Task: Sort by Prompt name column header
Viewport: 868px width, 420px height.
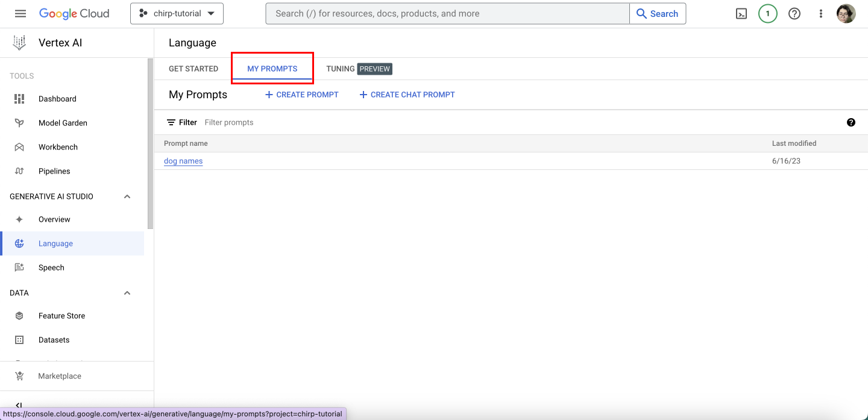Action: [186, 143]
